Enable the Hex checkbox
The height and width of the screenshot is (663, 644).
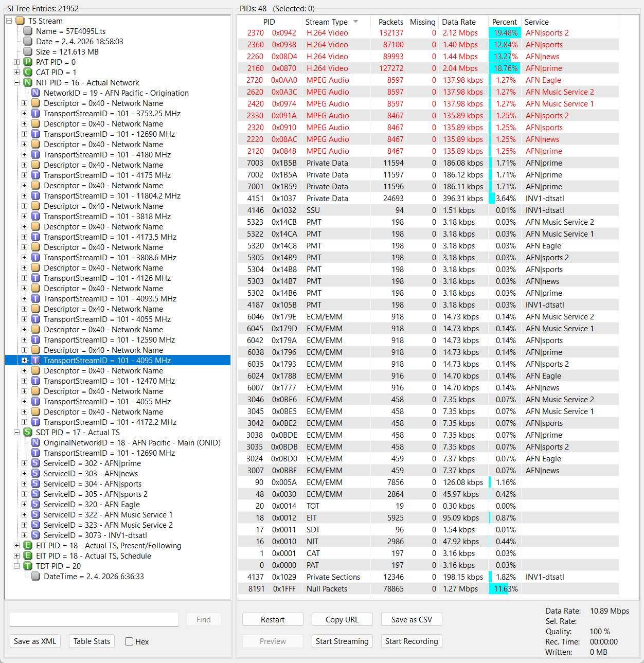(x=129, y=641)
